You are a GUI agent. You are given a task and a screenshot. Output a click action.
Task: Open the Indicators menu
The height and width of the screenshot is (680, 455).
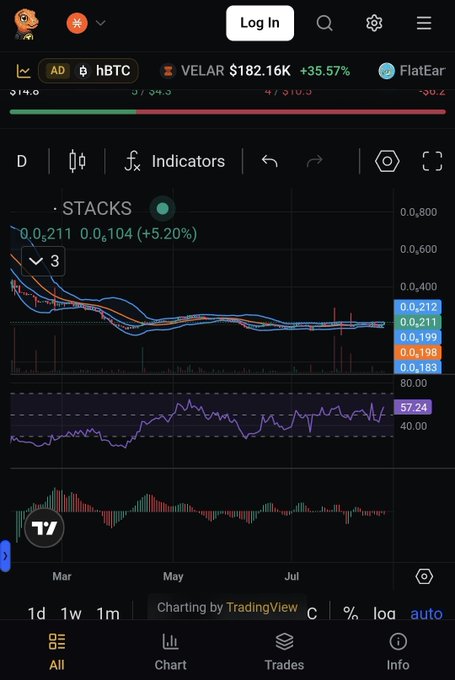point(174,161)
